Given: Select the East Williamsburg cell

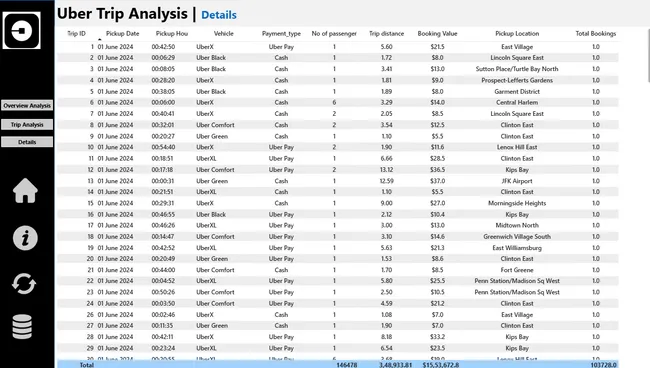Looking at the screenshot, I should pos(517,248).
